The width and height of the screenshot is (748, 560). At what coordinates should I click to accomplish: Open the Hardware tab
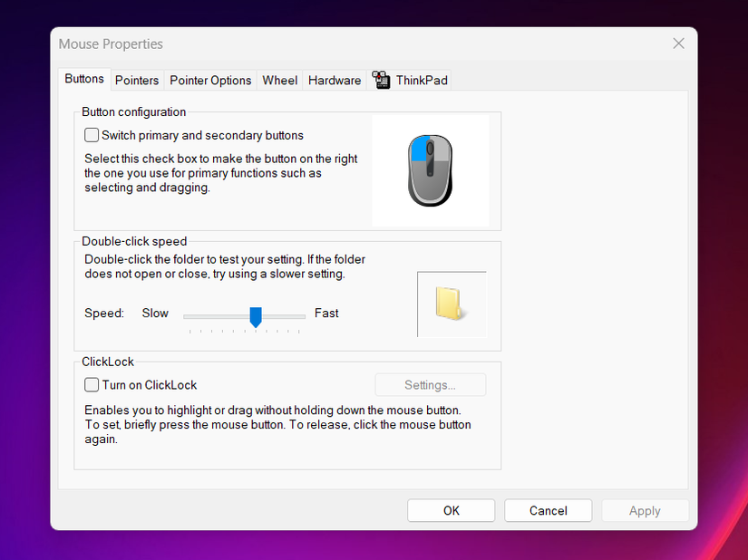(334, 80)
